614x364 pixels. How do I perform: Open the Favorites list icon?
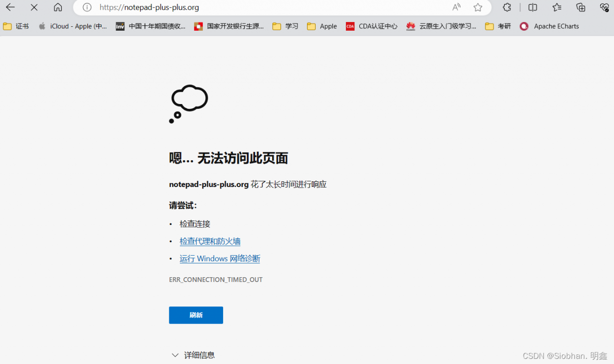556,7
